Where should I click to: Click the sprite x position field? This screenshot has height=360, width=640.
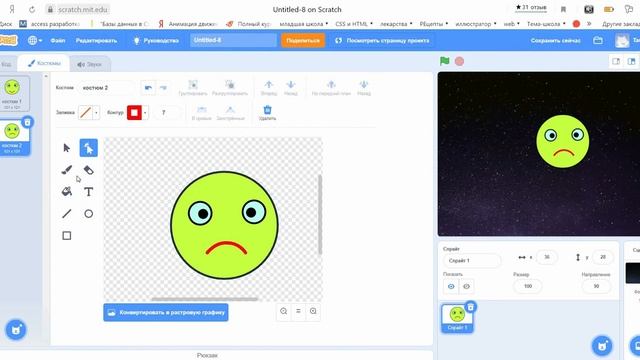tap(547, 257)
